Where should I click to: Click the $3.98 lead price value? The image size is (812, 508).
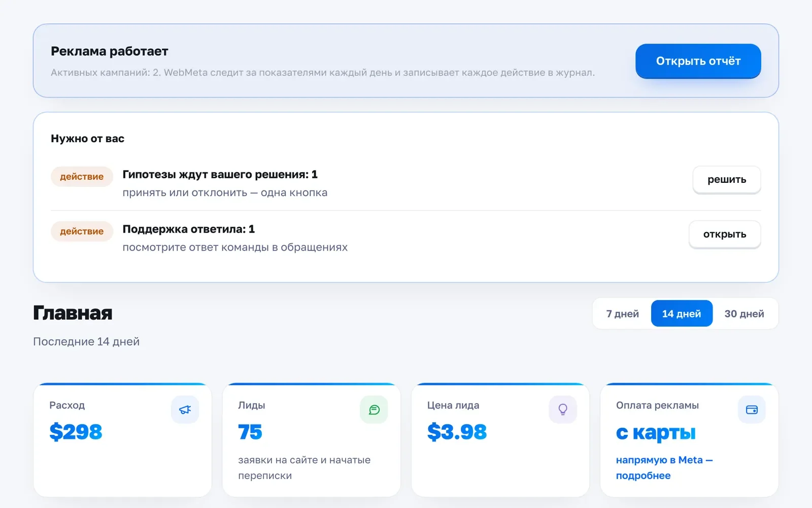tap(457, 432)
